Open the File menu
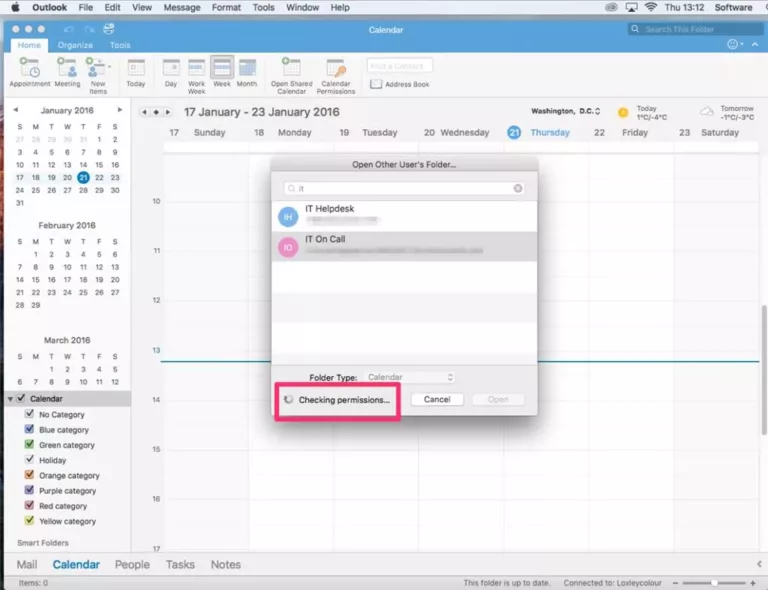The image size is (768, 590). 86,7
